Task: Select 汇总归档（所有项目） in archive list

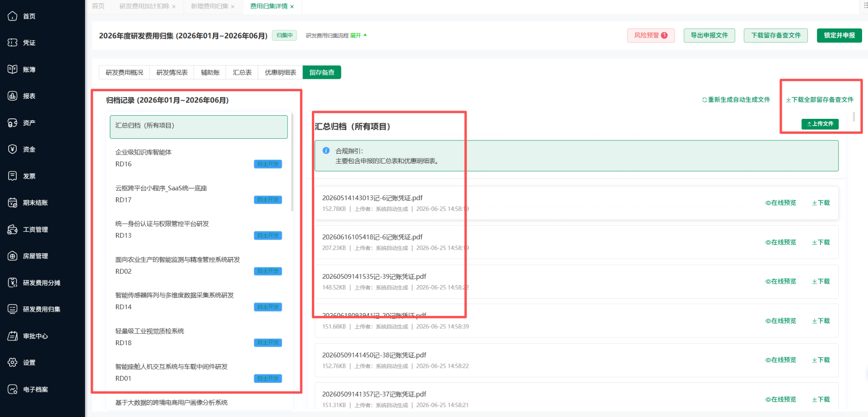Action: click(198, 127)
